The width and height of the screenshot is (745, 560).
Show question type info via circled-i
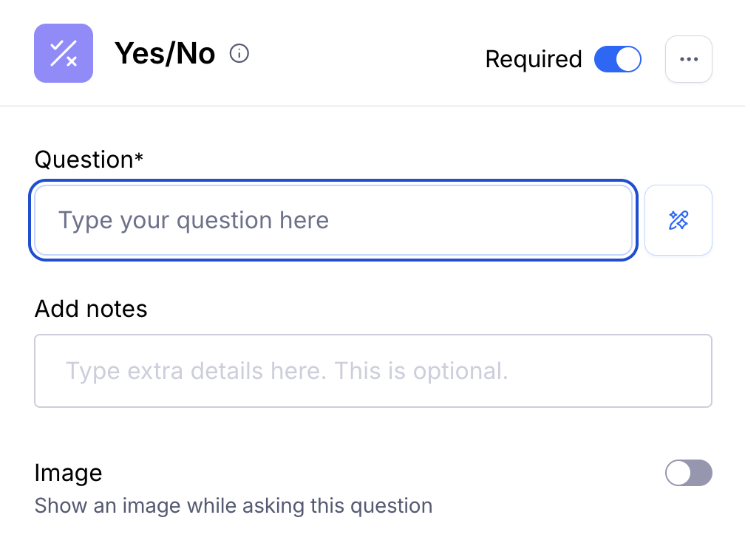(x=239, y=54)
